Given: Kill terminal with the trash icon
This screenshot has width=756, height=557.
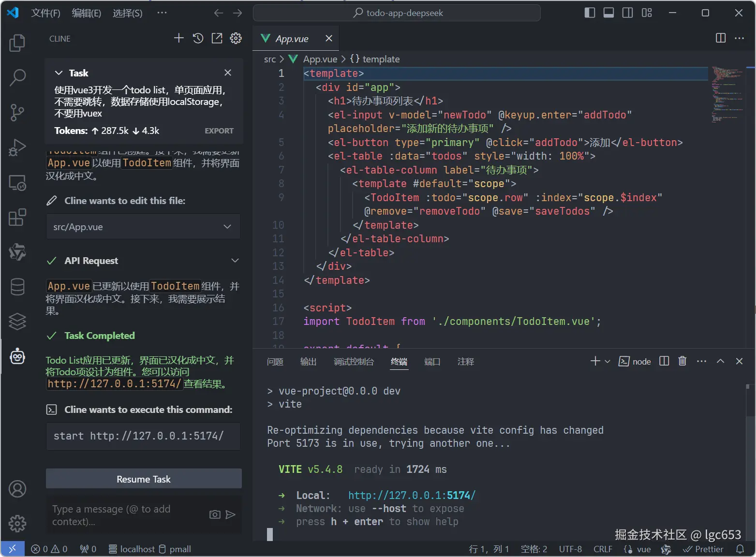Looking at the screenshot, I should 682,361.
